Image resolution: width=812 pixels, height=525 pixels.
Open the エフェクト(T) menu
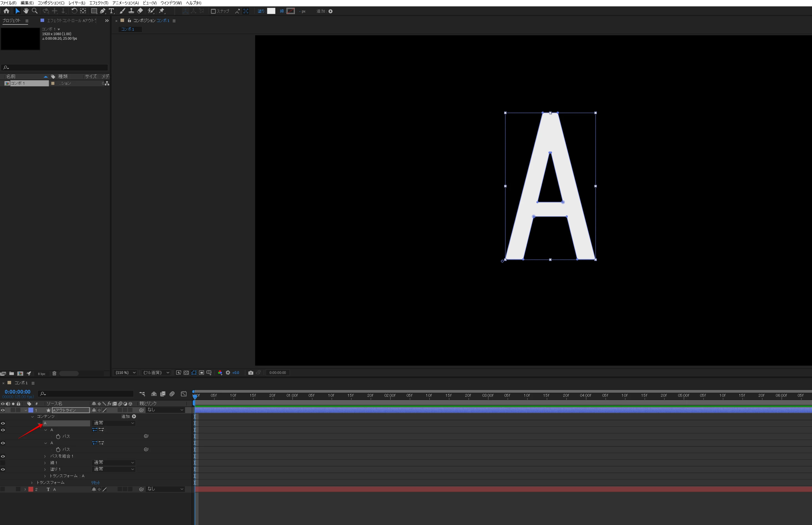click(x=99, y=3)
